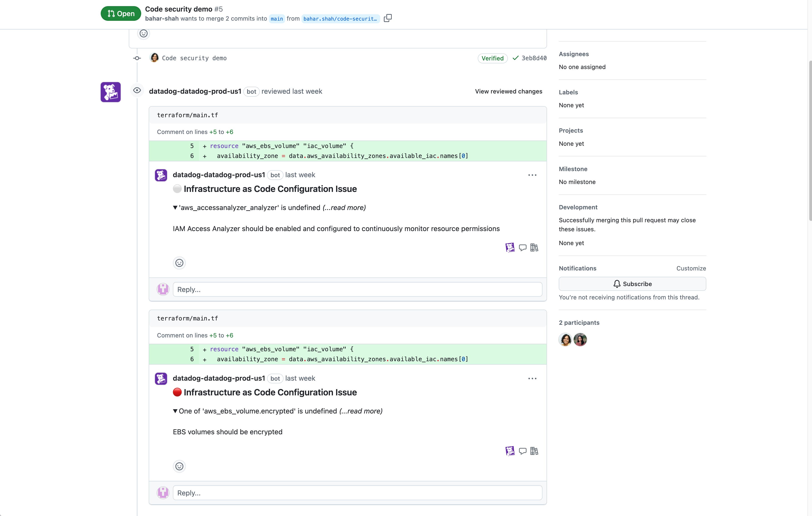Open the emoji picker below the EBS volume comment
Image resolution: width=812 pixels, height=516 pixels.
[x=179, y=466]
